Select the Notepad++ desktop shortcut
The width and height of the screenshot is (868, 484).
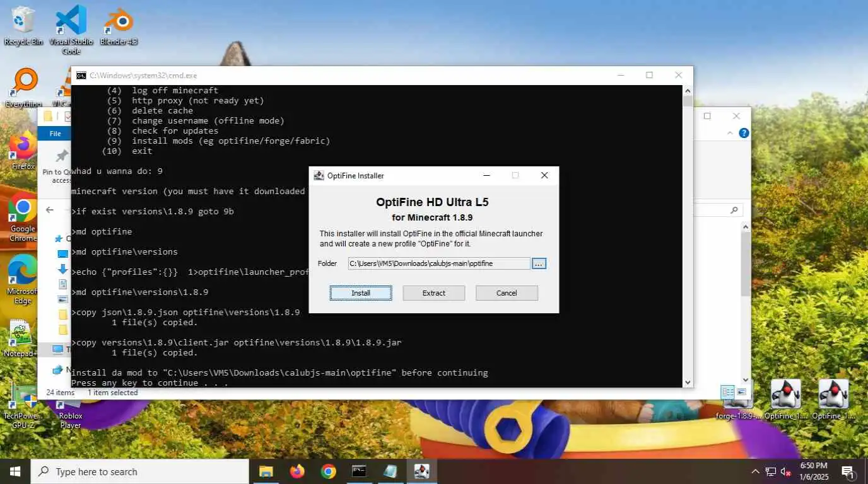coord(21,339)
